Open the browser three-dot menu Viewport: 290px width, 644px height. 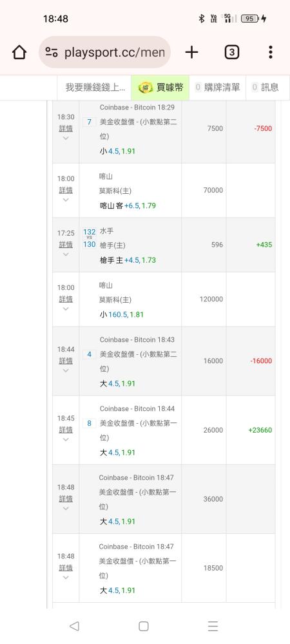tap(270, 52)
